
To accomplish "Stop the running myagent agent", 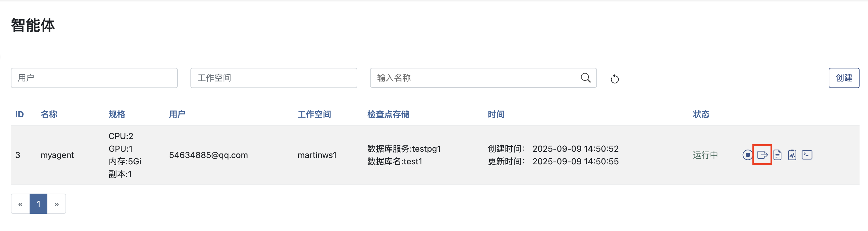I will point(747,155).
